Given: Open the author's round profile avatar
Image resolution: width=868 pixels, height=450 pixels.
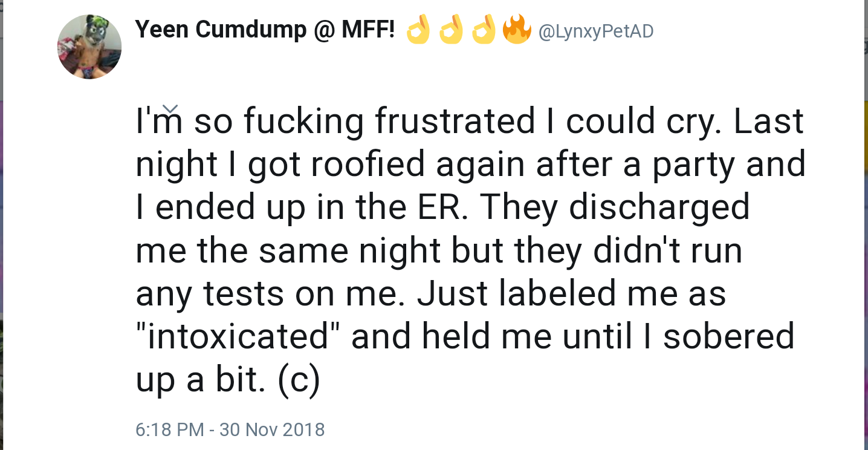Looking at the screenshot, I should click(89, 47).
